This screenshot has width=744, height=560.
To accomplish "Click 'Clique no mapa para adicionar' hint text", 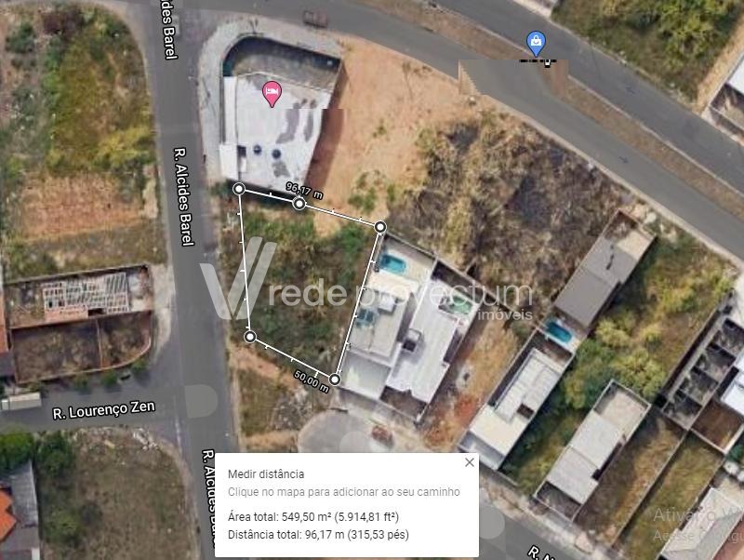I will click(343, 492).
